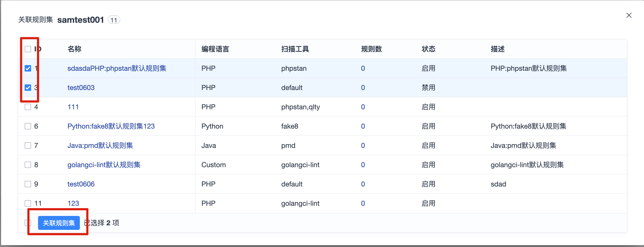Check the golangci-lint row checkbox
This screenshot has width=644, height=247.
pyautogui.click(x=28, y=165)
